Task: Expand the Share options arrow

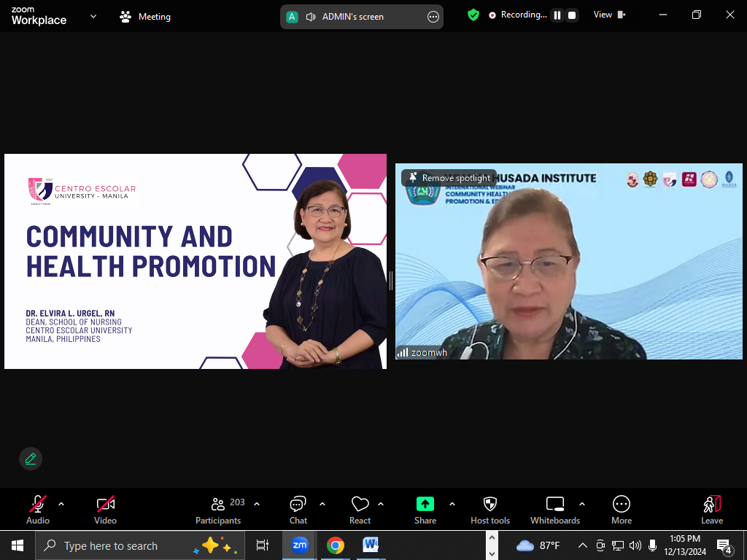Action: click(452, 504)
